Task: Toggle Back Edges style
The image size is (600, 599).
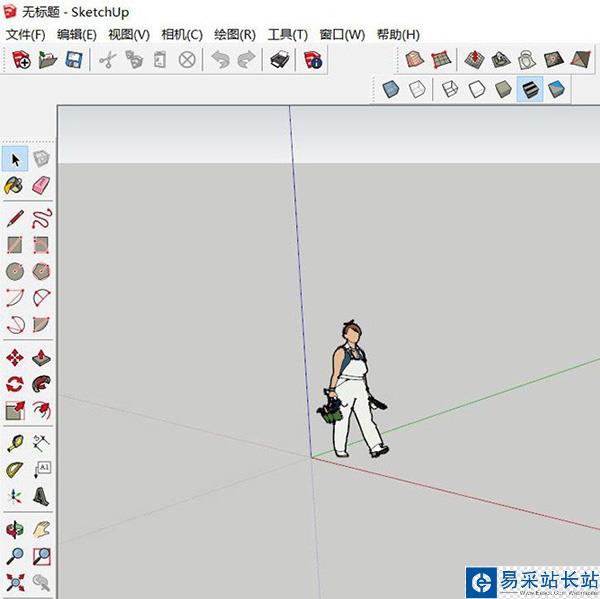Action: (417, 89)
